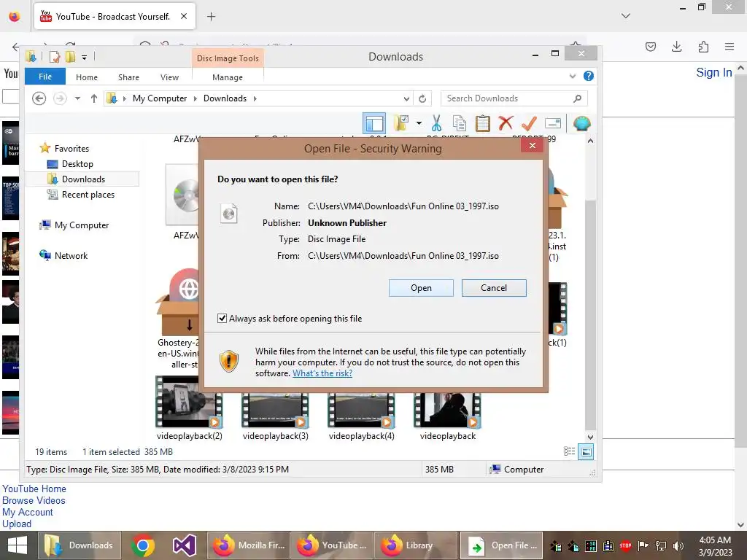Click the Copy toolbar icon

point(460,123)
